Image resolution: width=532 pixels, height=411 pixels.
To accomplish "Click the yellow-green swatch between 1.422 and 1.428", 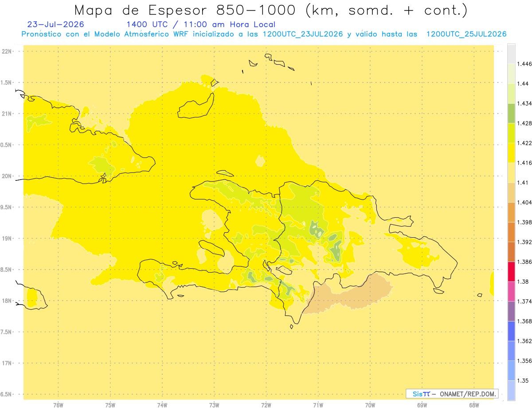I will 511,133.
